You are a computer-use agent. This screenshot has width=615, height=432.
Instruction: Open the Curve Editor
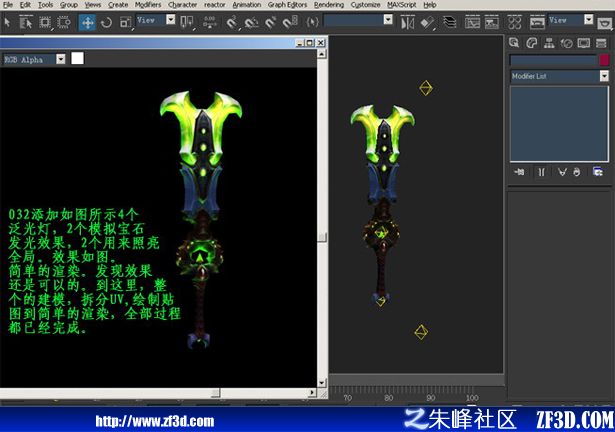[x=472, y=22]
